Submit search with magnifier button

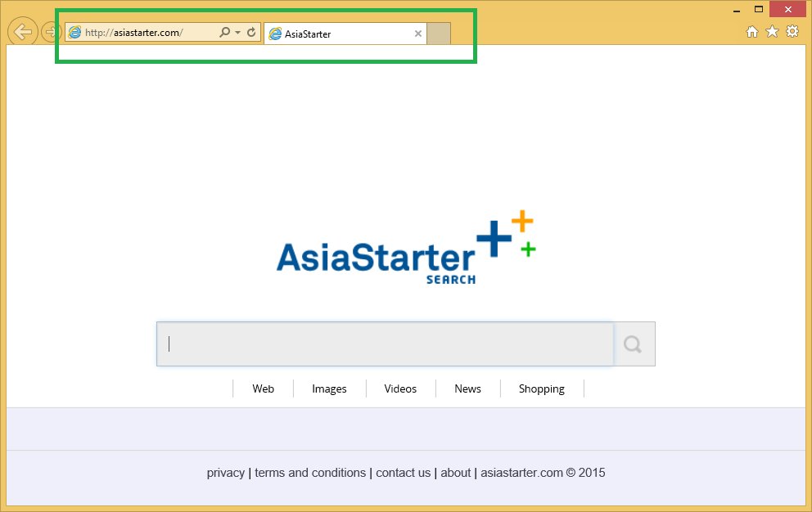point(634,344)
